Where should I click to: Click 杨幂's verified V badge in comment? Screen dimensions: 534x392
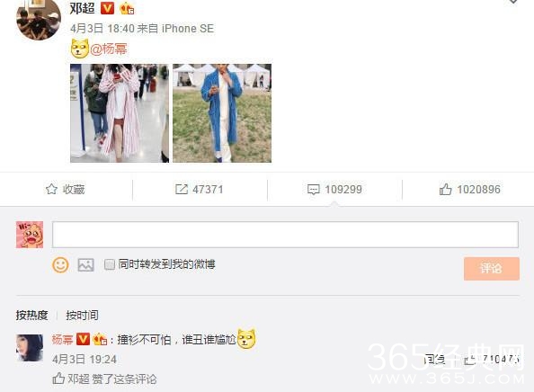tap(83, 339)
